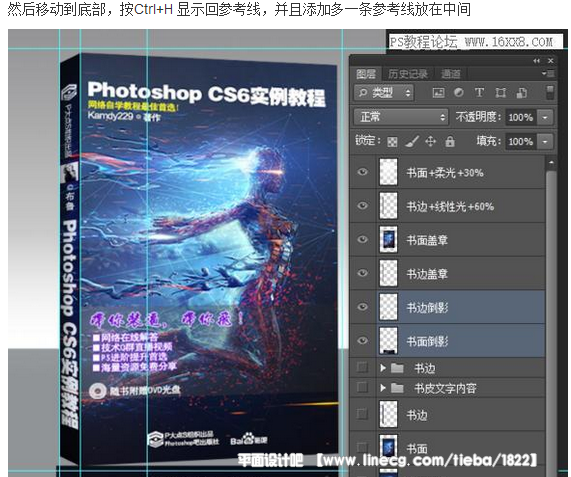Click the 填充 label

pyautogui.click(x=489, y=141)
